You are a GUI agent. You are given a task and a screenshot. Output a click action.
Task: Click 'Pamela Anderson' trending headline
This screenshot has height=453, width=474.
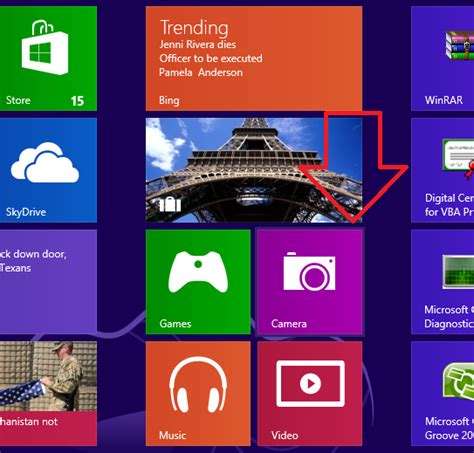click(201, 72)
